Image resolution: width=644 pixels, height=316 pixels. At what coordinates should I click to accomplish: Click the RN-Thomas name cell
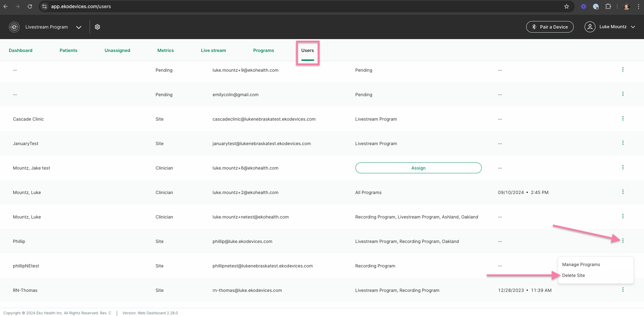(x=25, y=290)
